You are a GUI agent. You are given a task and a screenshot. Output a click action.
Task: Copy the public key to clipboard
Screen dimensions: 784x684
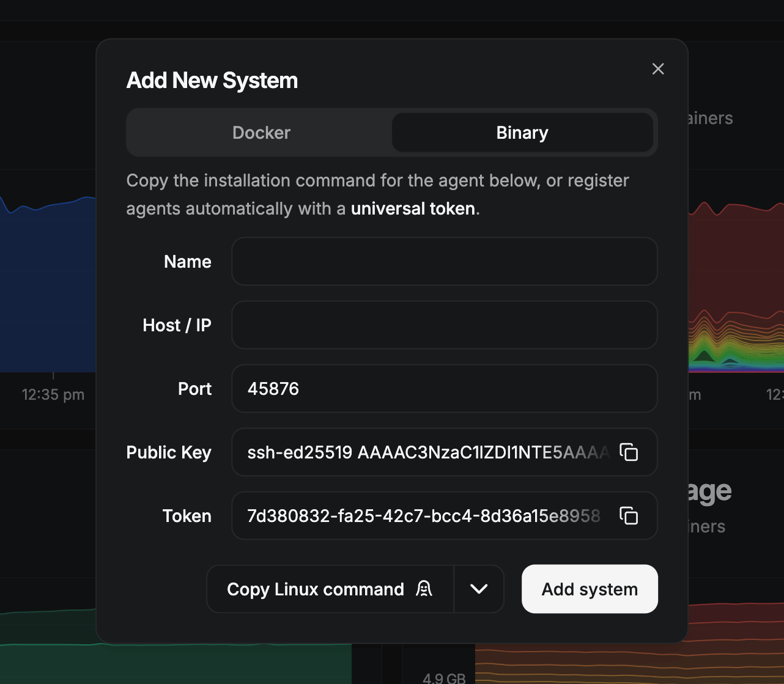(x=629, y=452)
